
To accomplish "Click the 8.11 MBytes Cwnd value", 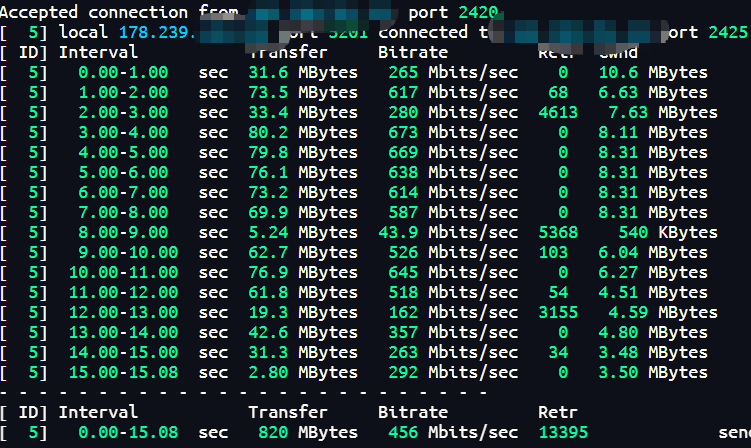I will click(653, 132).
